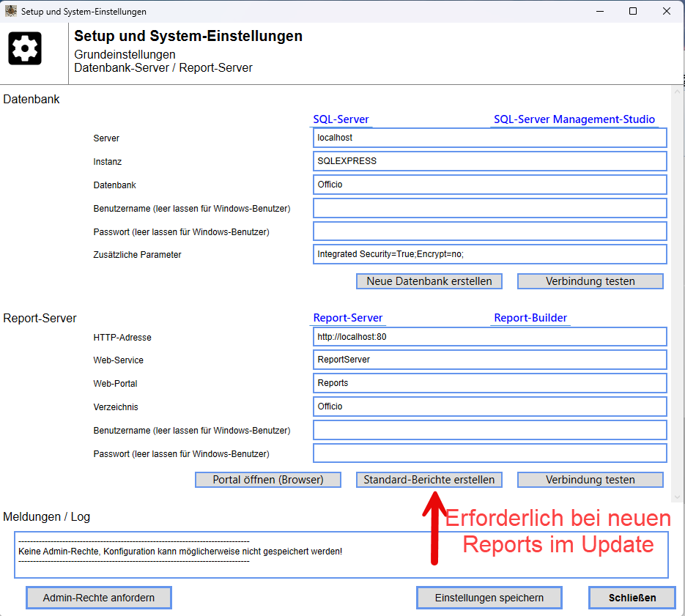The image size is (685, 616).
Task: Select the Datenbank field containing Officio
Action: pyautogui.click(x=489, y=185)
